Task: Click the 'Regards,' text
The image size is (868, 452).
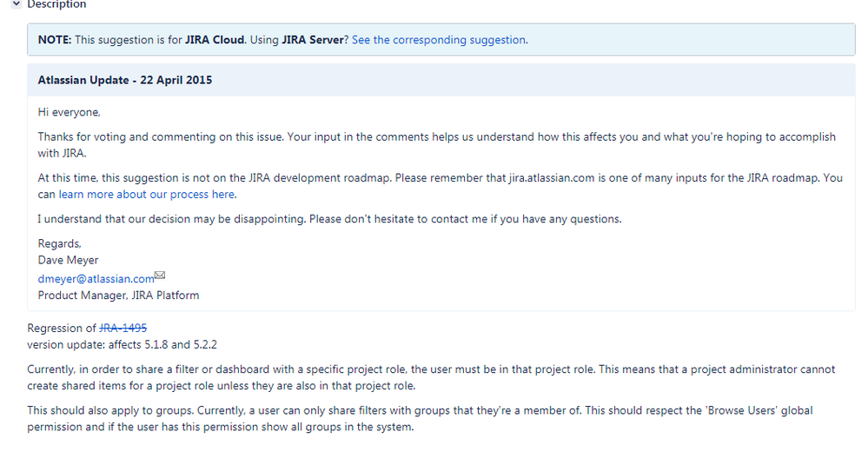Action: 60,243
